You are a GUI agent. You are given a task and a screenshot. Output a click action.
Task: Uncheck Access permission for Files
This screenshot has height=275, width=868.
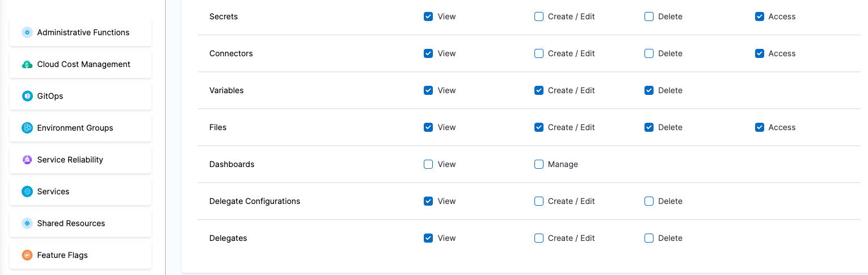(x=760, y=127)
